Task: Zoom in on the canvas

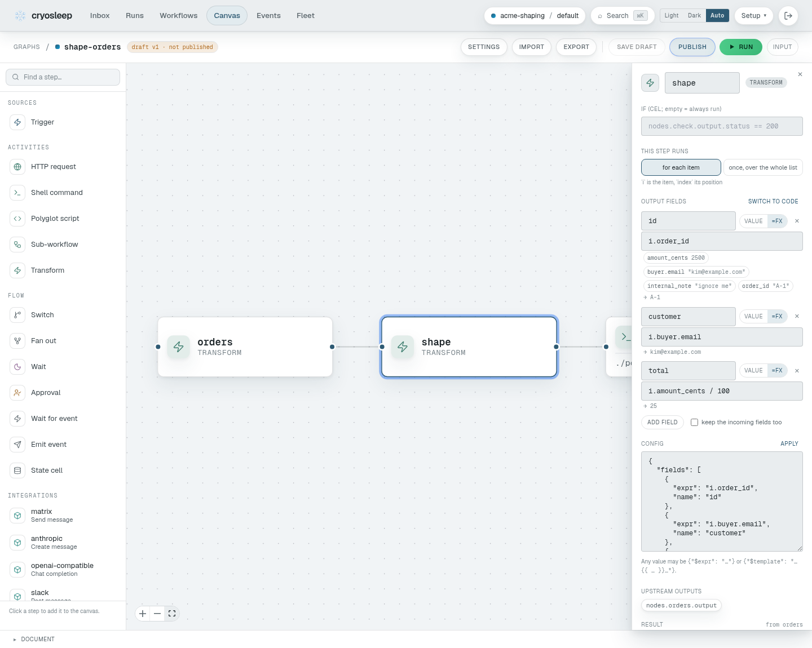Action: coord(143,614)
